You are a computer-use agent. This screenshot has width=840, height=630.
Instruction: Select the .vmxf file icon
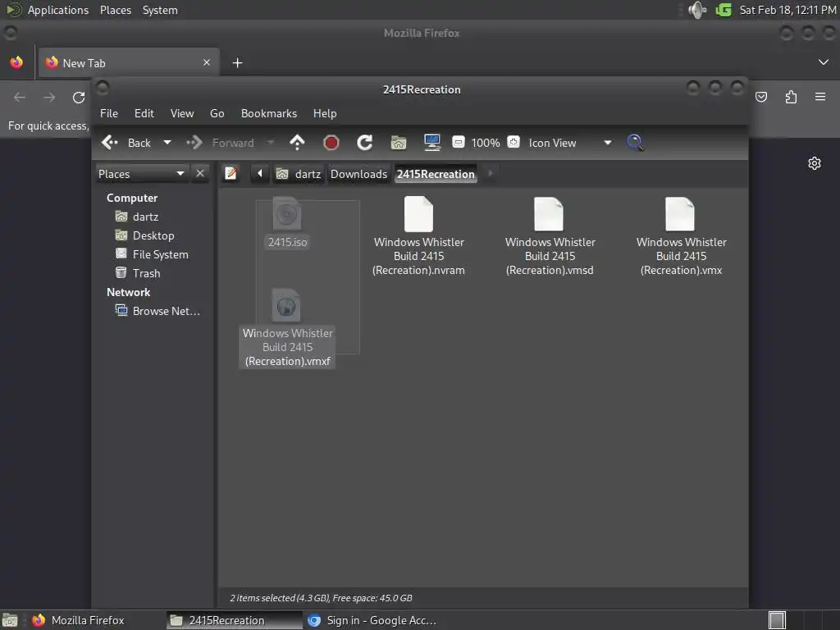point(286,305)
